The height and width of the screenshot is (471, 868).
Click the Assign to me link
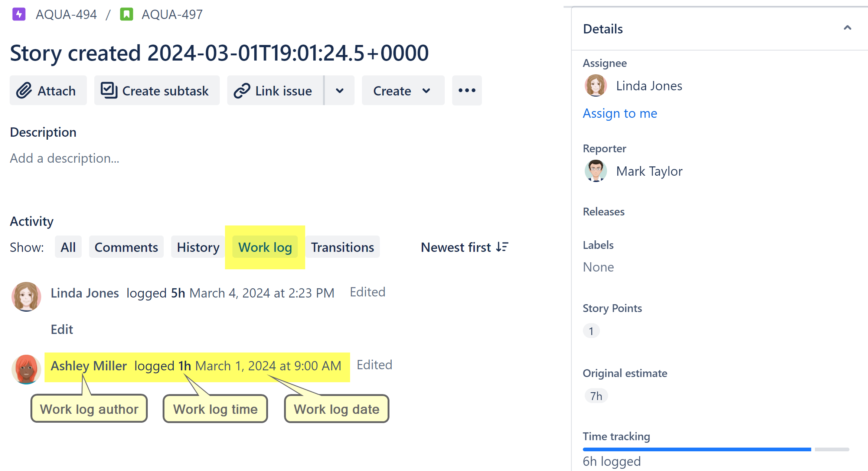(x=620, y=113)
